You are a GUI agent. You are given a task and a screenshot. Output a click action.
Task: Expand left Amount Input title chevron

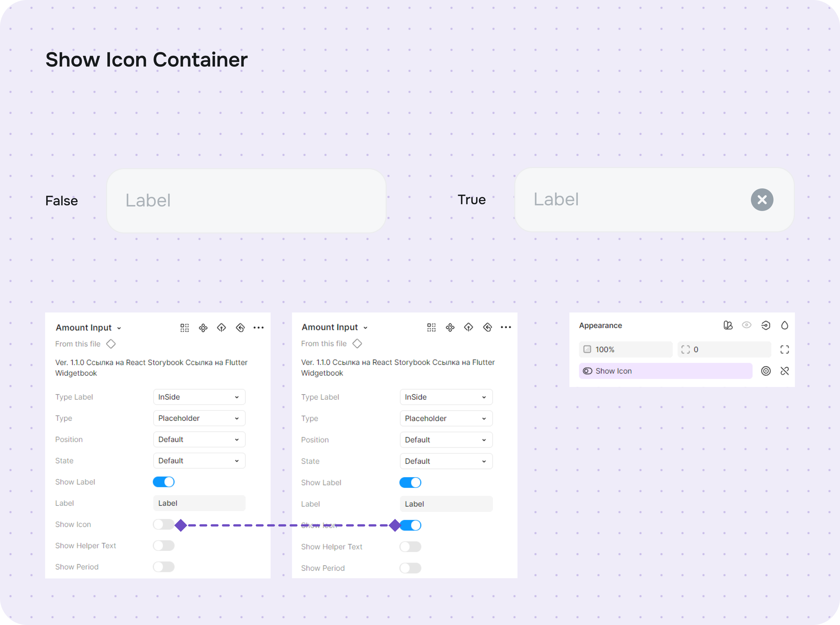click(x=119, y=328)
